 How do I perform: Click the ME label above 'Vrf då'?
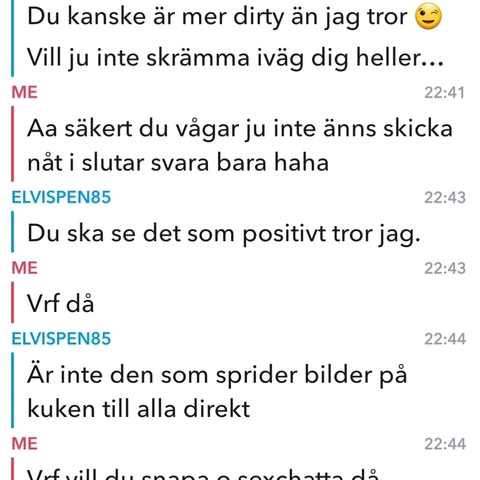coord(24,268)
